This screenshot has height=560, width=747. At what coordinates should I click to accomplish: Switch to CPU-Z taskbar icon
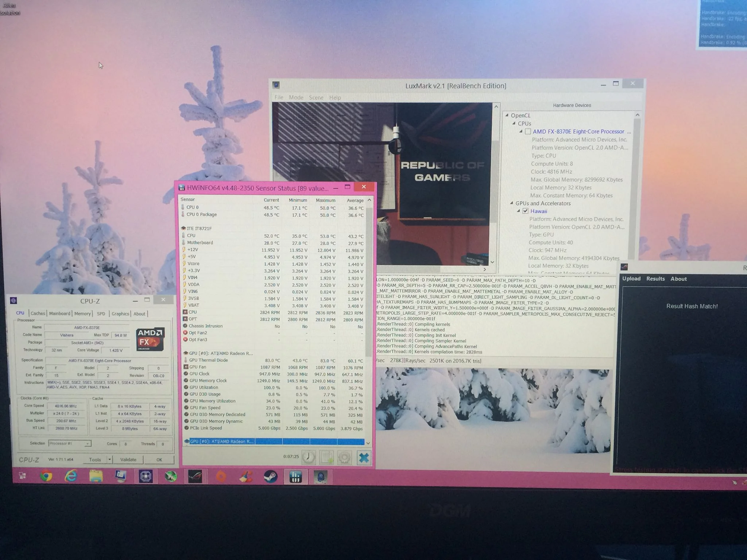146,477
